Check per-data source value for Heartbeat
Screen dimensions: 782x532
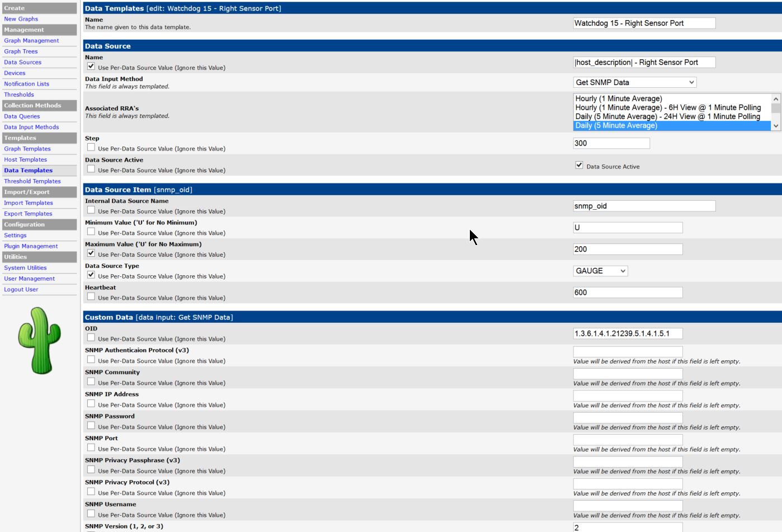pos(91,296)
